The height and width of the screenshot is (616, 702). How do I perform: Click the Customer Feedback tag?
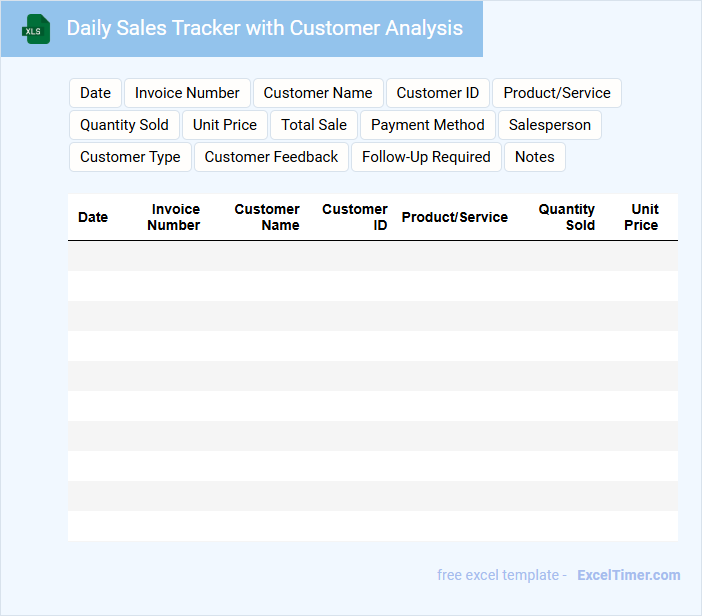pos(271,157)
